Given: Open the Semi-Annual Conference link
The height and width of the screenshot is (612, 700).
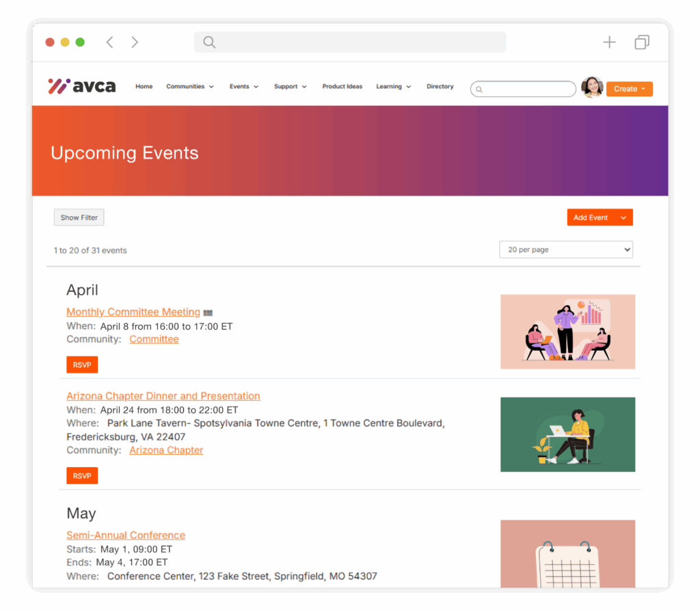Looking at the screenshot, I should (x=126, y=535).
